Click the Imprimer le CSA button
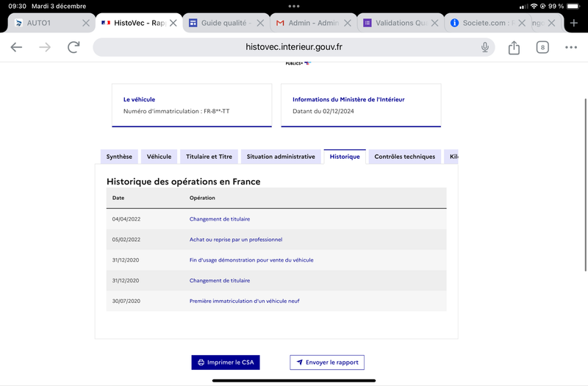 (226, 362)
